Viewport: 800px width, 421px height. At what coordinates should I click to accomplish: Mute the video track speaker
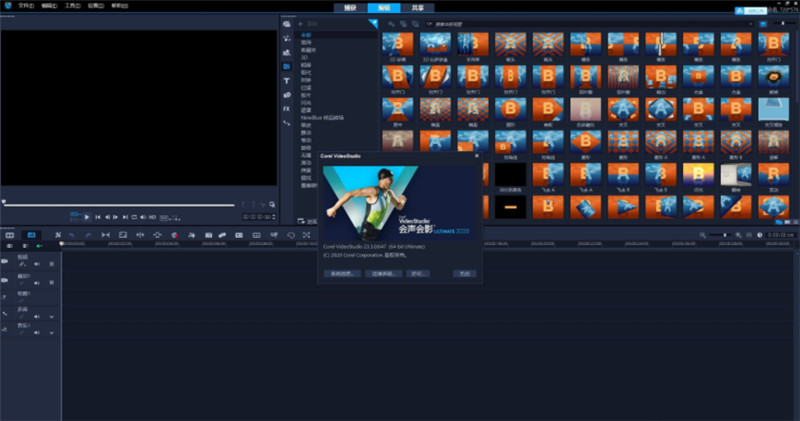(x=37, y=264)
